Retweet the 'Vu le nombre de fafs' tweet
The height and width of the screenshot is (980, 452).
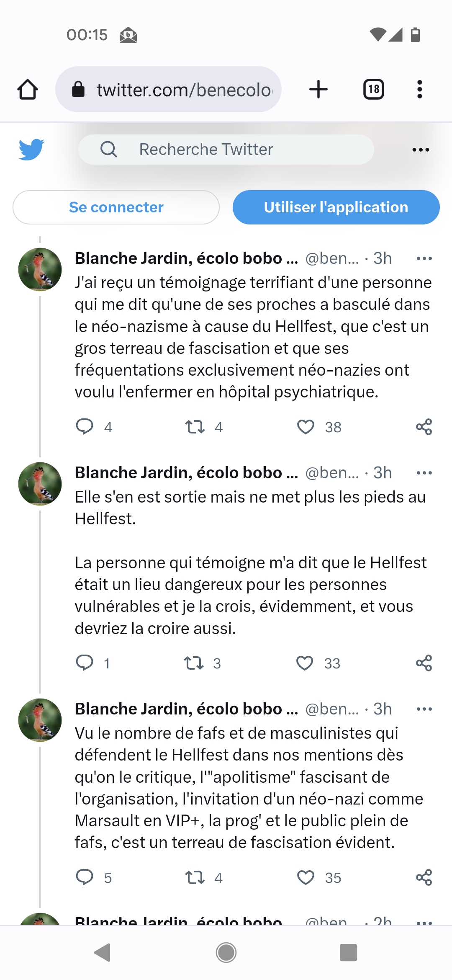[195, 877]
